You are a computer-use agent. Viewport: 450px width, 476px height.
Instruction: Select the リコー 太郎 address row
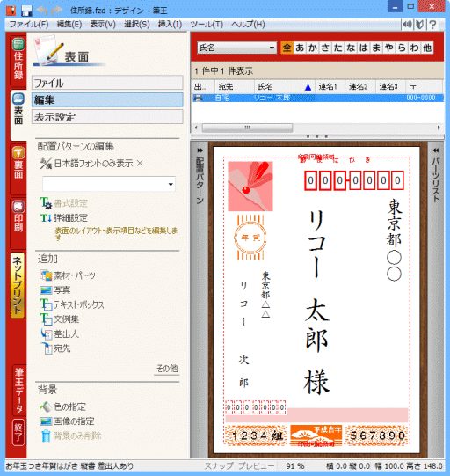[318, 98]
